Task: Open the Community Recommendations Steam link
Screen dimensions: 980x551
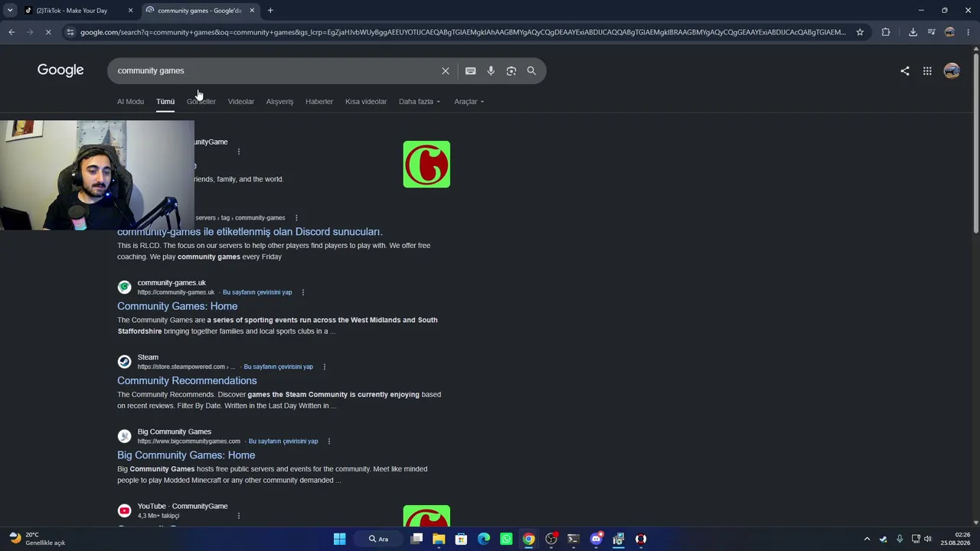Action: click(187, 380)
